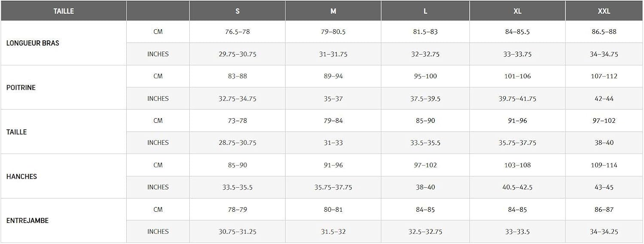Click the 28.75–30.75 waist inches cell
644x244 pixels.
tap(237, 143)
